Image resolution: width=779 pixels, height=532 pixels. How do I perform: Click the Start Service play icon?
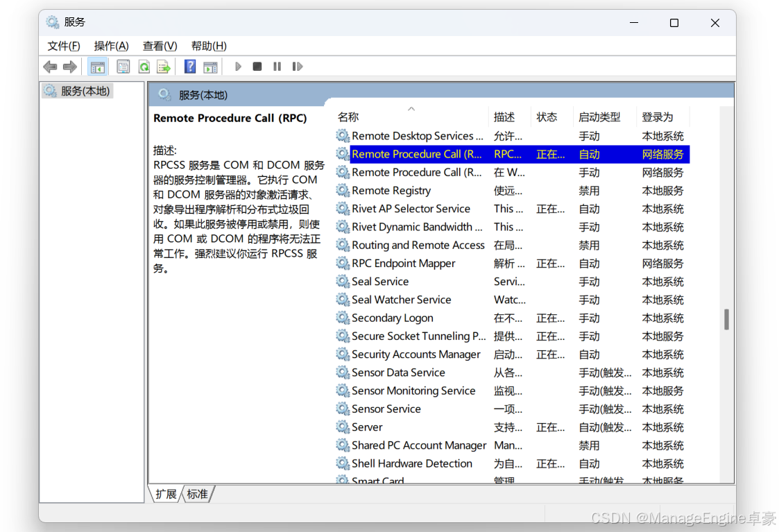click(238, 67)
